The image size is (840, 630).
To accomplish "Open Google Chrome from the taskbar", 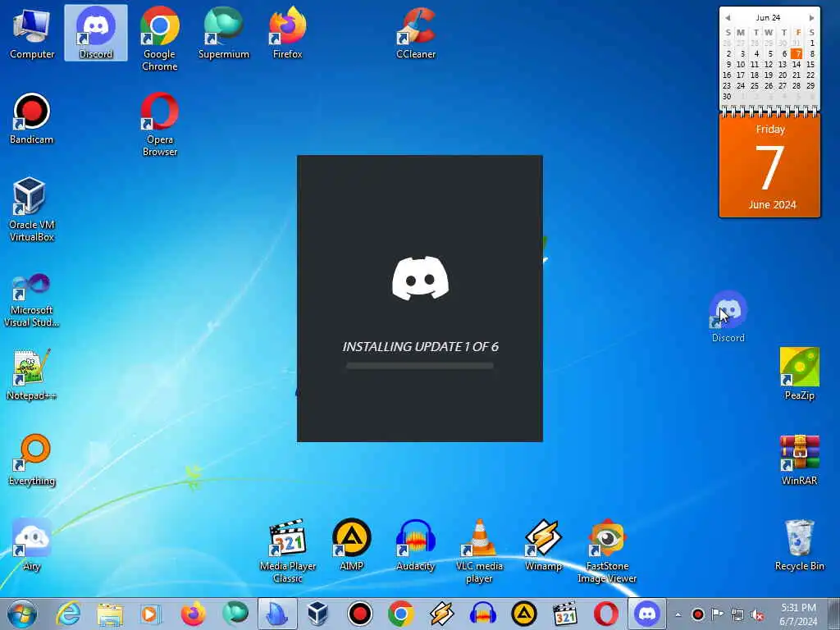I will [401, 614].
